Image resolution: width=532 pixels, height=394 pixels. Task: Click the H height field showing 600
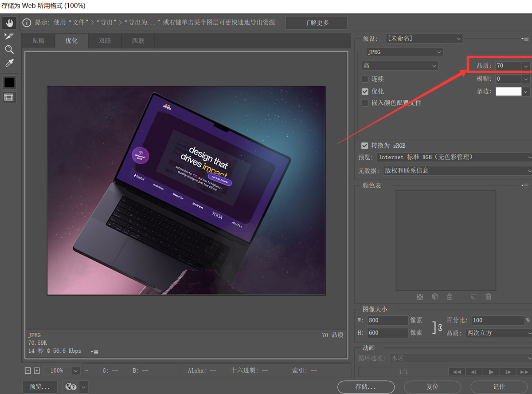pos(387,333)
